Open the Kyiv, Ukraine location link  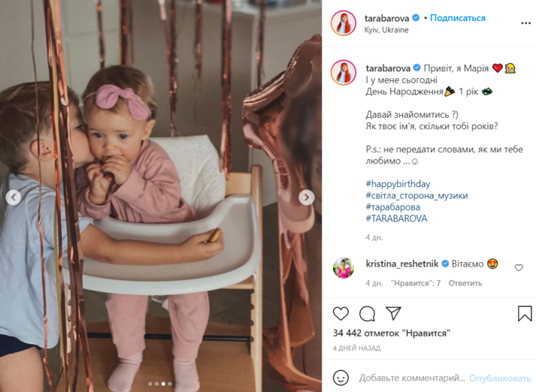386,30
